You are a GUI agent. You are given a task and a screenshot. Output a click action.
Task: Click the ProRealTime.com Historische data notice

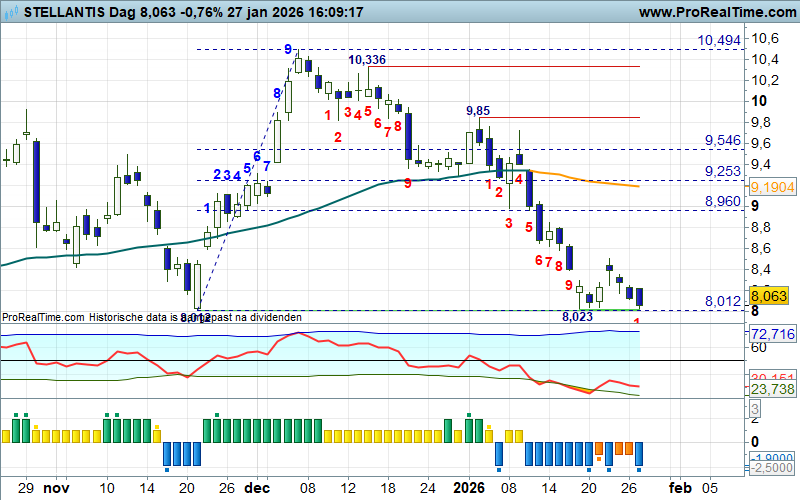pyautogui.click(x=150, y=317)
